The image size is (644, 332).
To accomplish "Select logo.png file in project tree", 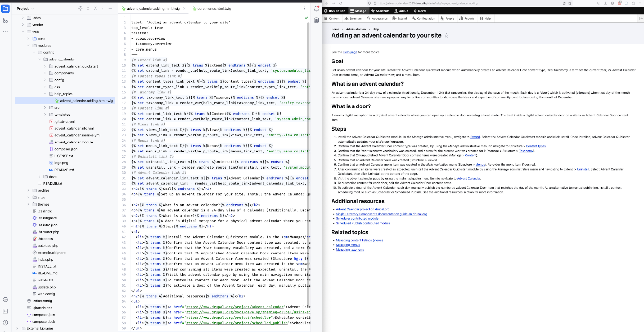I will [x=61, y=163].
